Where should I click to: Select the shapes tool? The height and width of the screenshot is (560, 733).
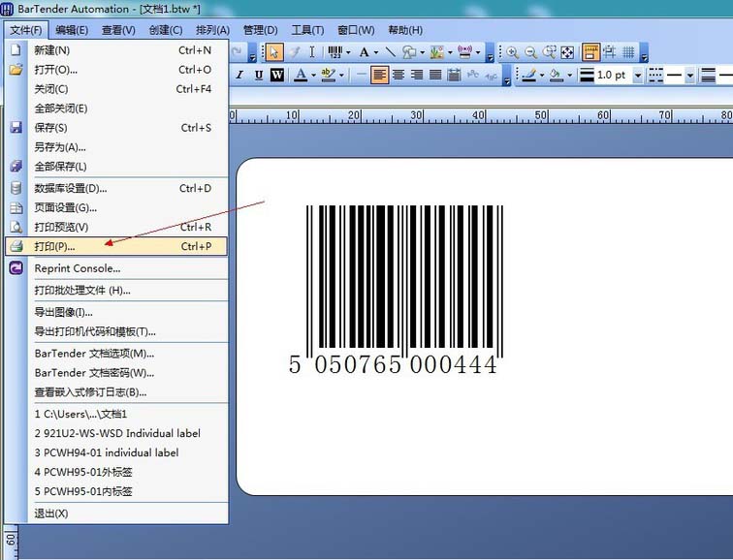tap(409, 52)
